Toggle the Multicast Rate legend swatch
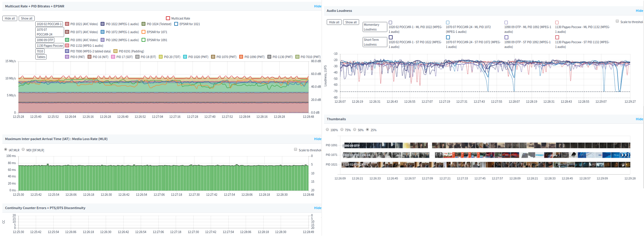Screen dimensions: 644x239 pos(168,18)
